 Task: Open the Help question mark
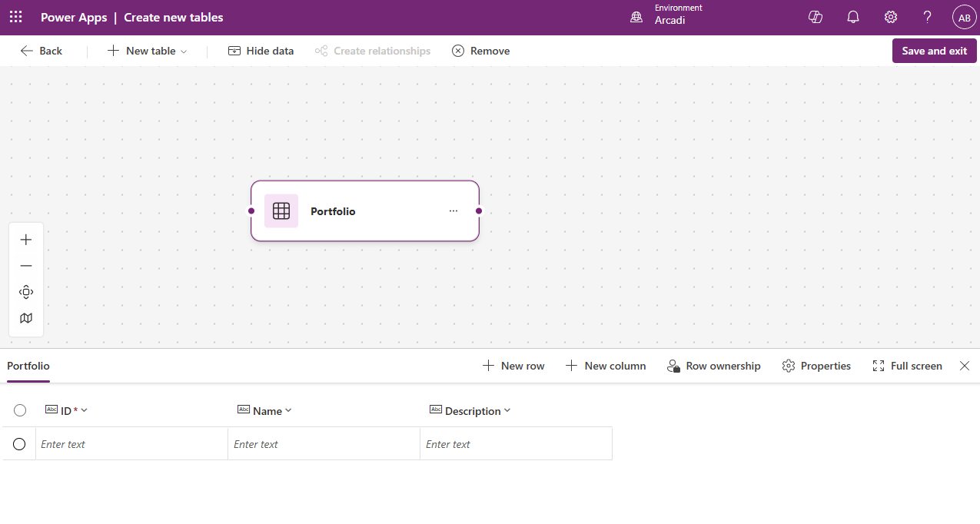tap(928, 17)
